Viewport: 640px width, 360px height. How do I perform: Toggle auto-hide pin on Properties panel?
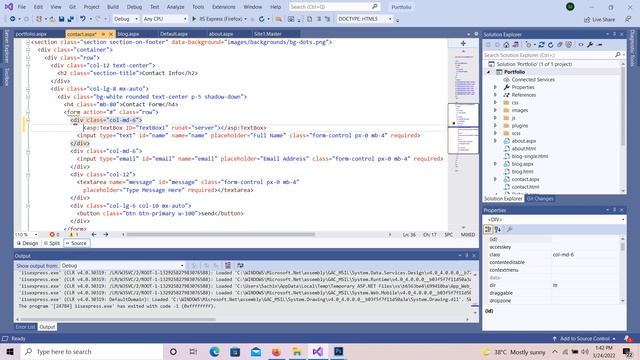[614, 210]
